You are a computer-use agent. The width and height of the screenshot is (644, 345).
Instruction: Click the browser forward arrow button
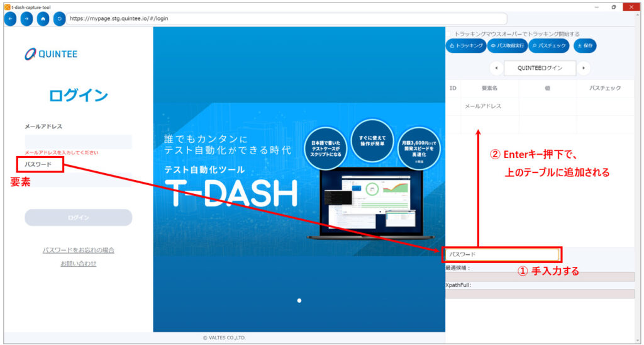point(26,19)
